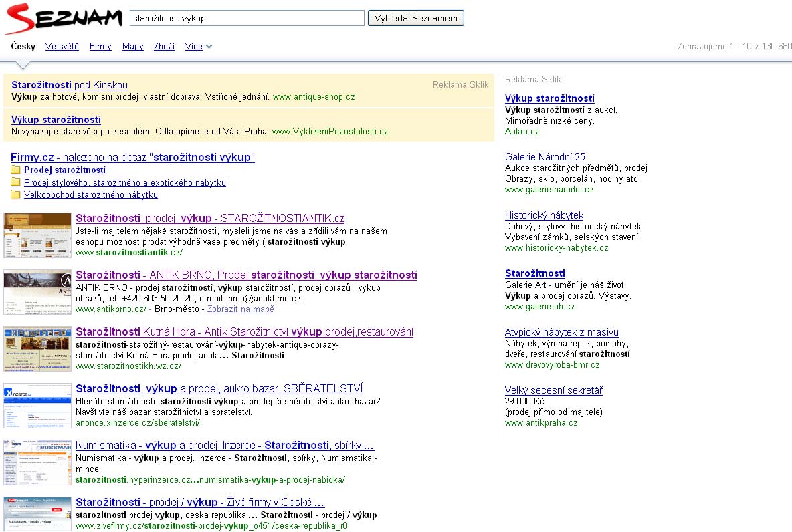Open the Více menu label
792x532 pixels.
pos(193,46)
